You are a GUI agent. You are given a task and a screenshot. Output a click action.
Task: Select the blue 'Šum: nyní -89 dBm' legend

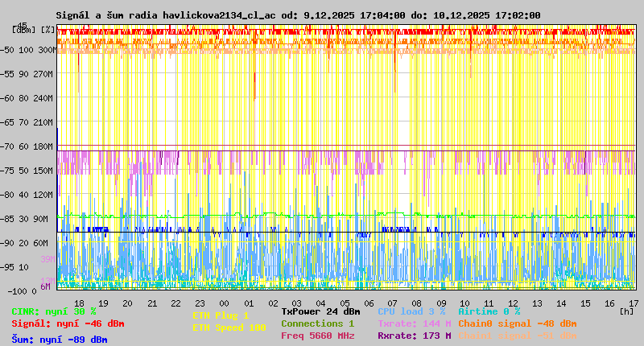click(x=60, y=340)
